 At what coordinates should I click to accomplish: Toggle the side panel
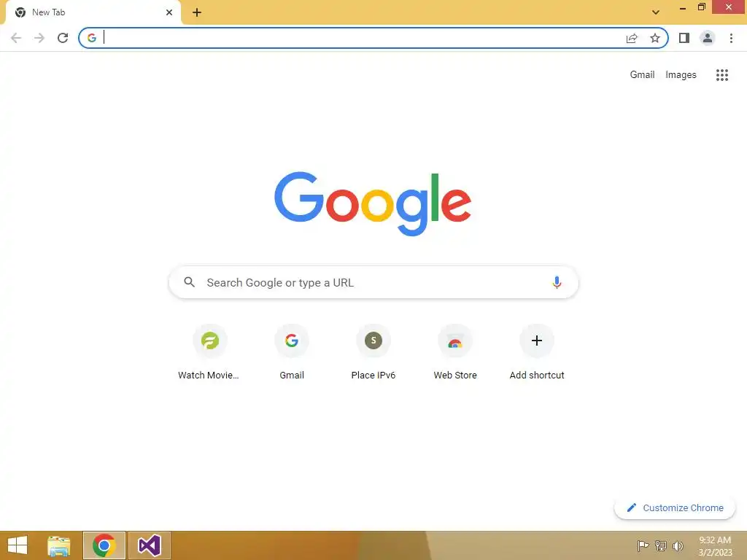684,38
